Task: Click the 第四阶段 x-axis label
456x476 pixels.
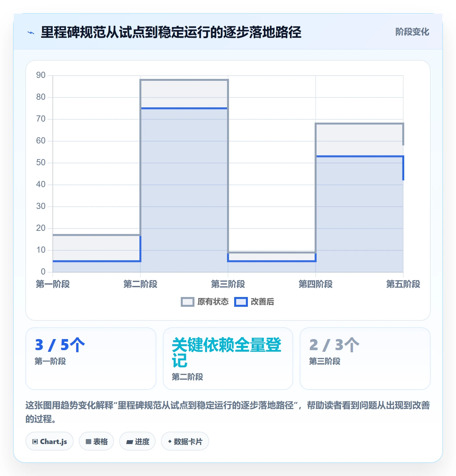Action: point(316,284)
